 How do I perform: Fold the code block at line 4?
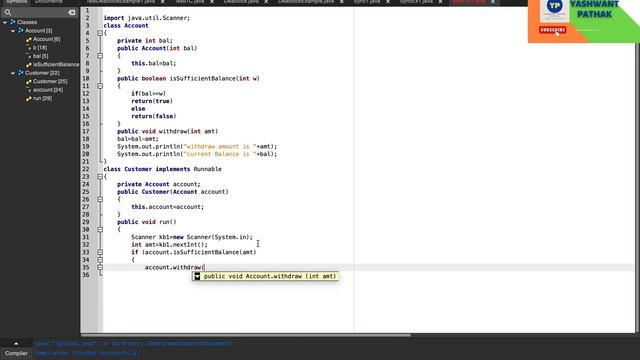[100, 33]
